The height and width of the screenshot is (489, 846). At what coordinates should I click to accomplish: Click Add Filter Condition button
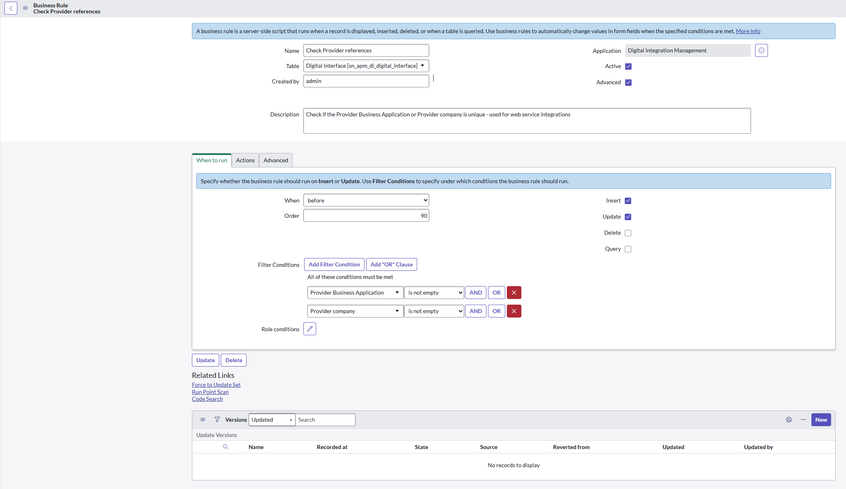click(334, 264)
